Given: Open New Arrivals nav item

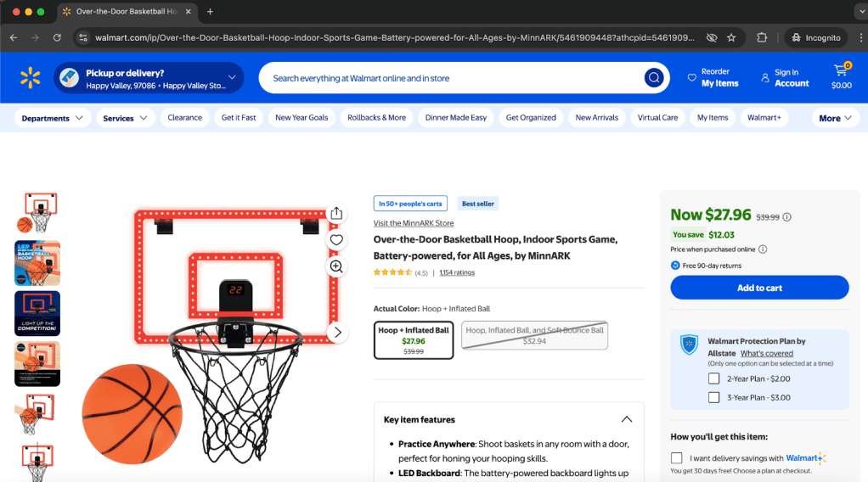Looking at the screenshot, I should pyautogui.click(x=597, y=118).
